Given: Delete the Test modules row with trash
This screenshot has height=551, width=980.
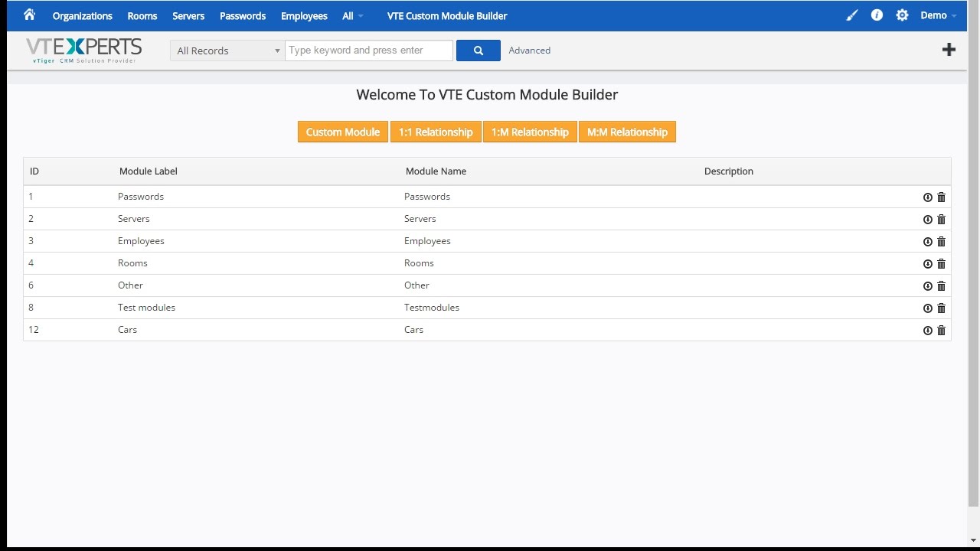Looking at the screenshot, I should 942,308.
